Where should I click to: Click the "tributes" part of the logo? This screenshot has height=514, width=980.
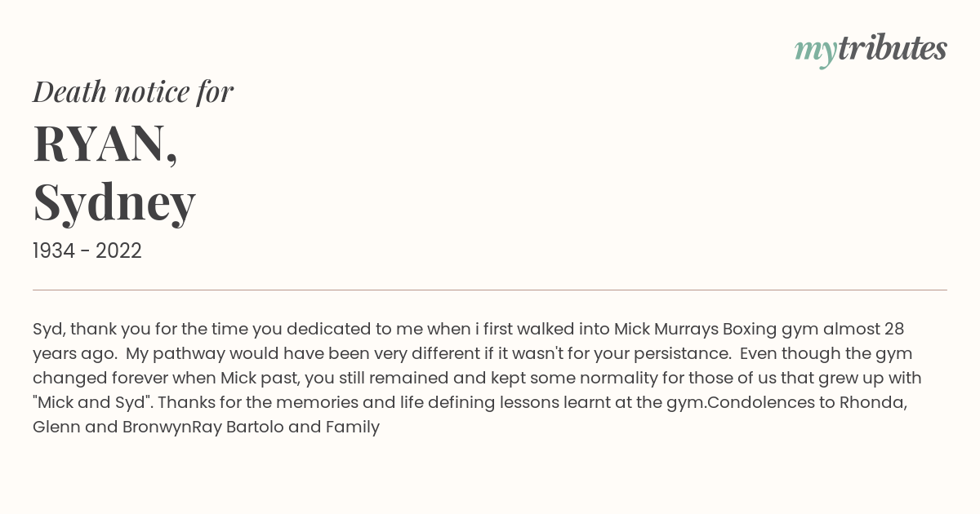coord(893,49)
